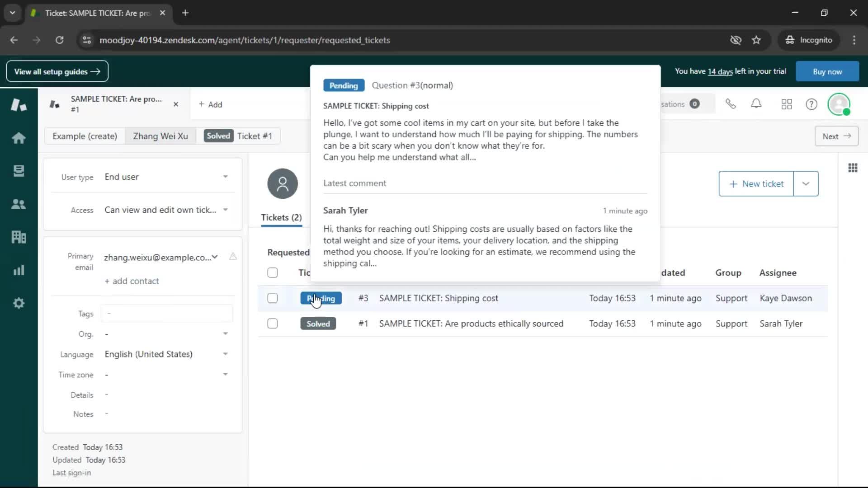Open Organizations in the sidebar
This screenshot has height=488, width=868.
(19, 237)
